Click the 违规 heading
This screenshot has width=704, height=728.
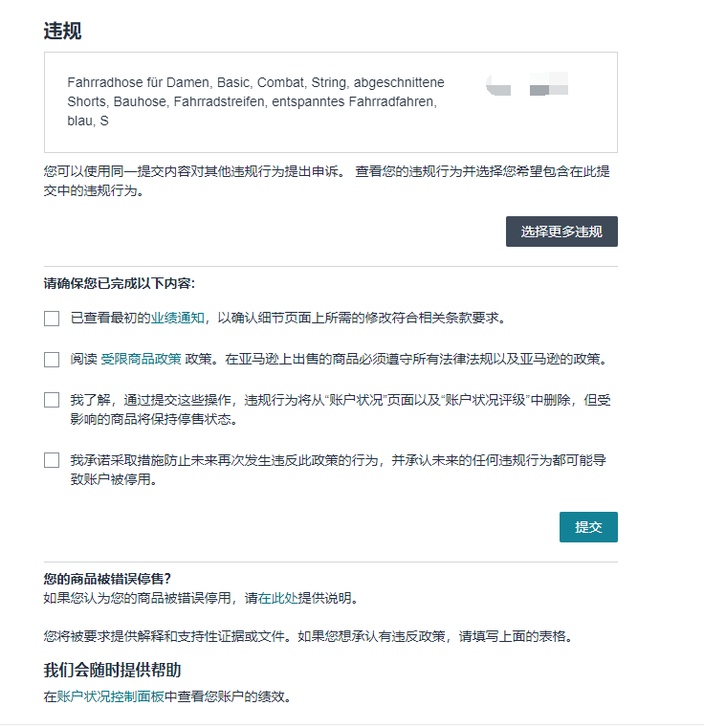tap(63, 32)
